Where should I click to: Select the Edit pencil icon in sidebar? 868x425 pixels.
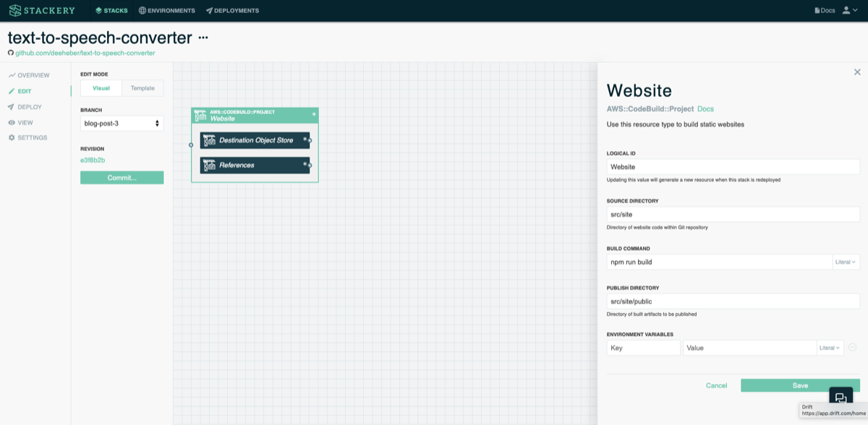12,90
